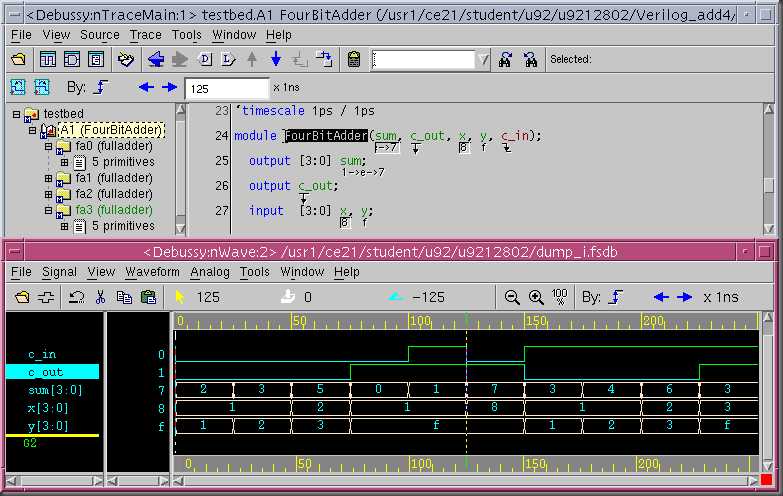This screenshot has height=496, width=783.
Task: Open the Tools menu in nWave
Action: pyautogui.click(x=254, y=272)
